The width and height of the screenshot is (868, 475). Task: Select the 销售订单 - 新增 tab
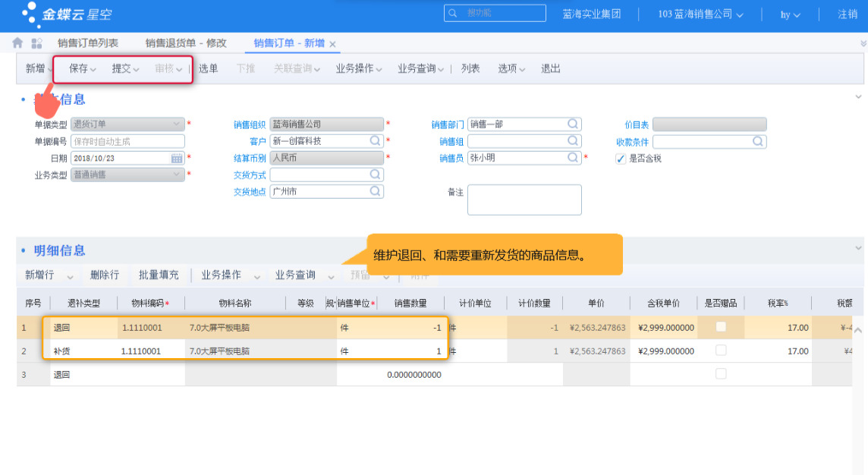pyautogui.click(x=289, y=43)
